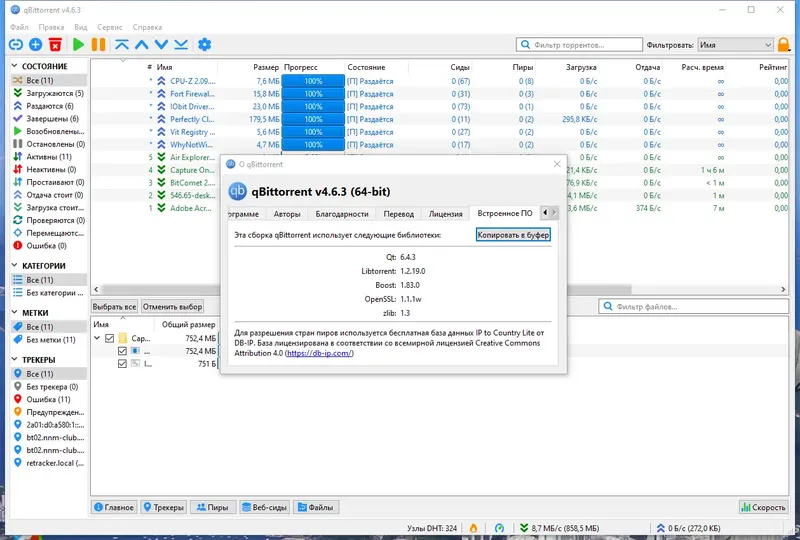
Task: Click the green resume play icon
Action: coord(78,45)
